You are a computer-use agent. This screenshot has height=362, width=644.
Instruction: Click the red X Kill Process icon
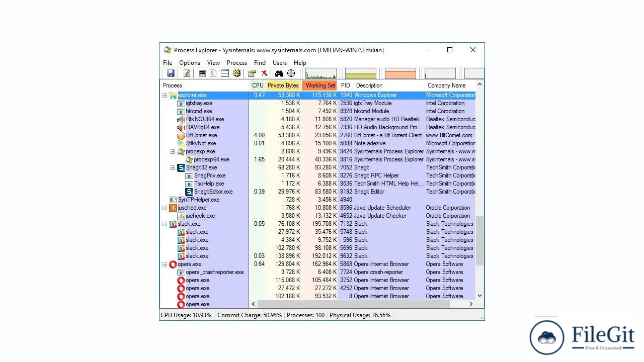264,73
